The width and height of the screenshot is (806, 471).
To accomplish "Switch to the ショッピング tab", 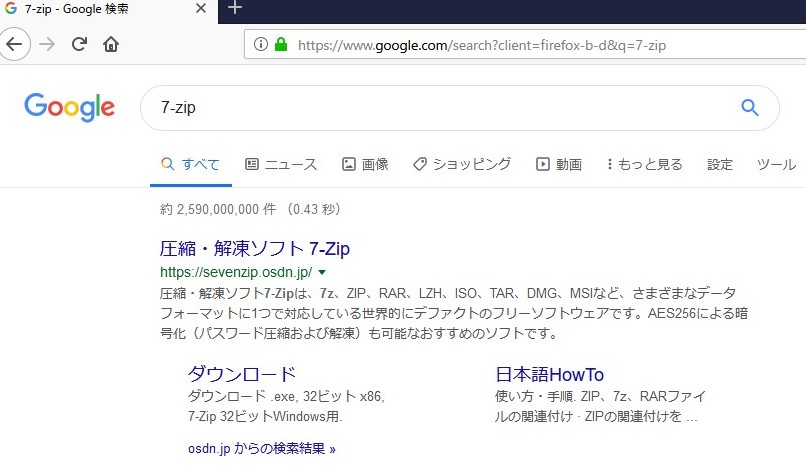I will (x=462, y=165).
